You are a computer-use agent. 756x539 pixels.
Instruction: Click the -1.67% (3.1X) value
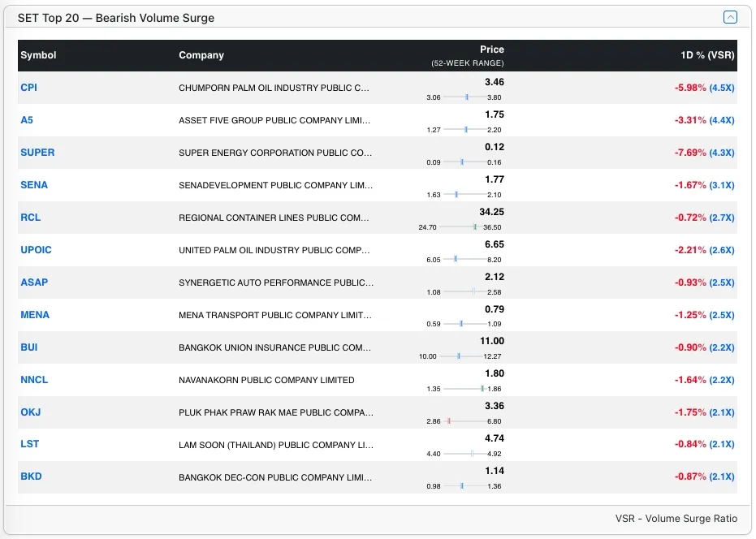click(704, 185)
